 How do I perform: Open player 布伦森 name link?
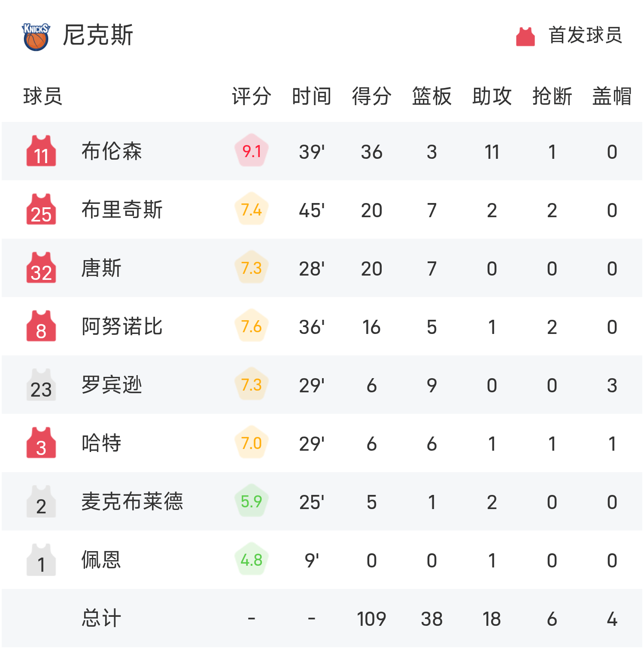pos(112,151)
